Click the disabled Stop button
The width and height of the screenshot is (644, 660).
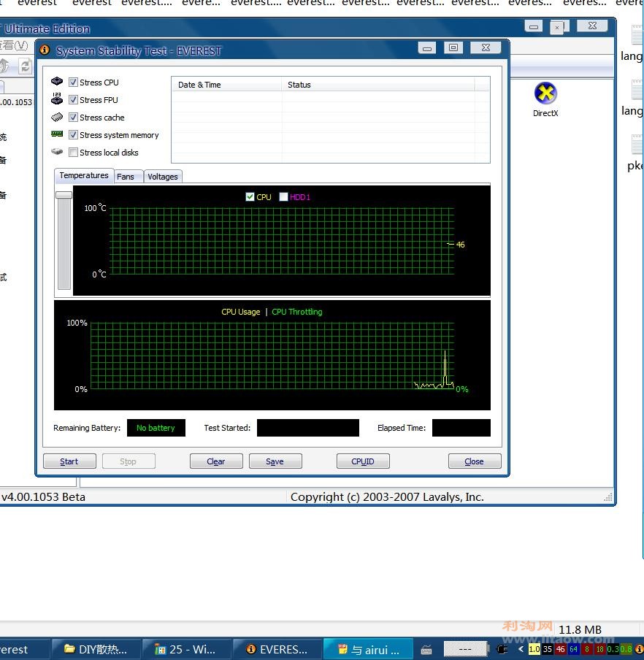pyautogui.click(x=129, y=461)
